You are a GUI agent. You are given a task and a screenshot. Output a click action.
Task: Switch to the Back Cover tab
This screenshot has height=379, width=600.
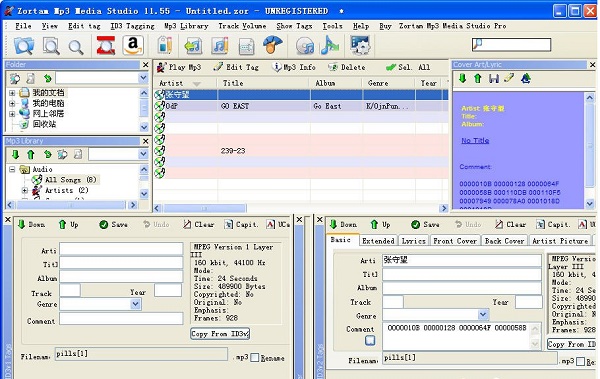pos(504,241)
